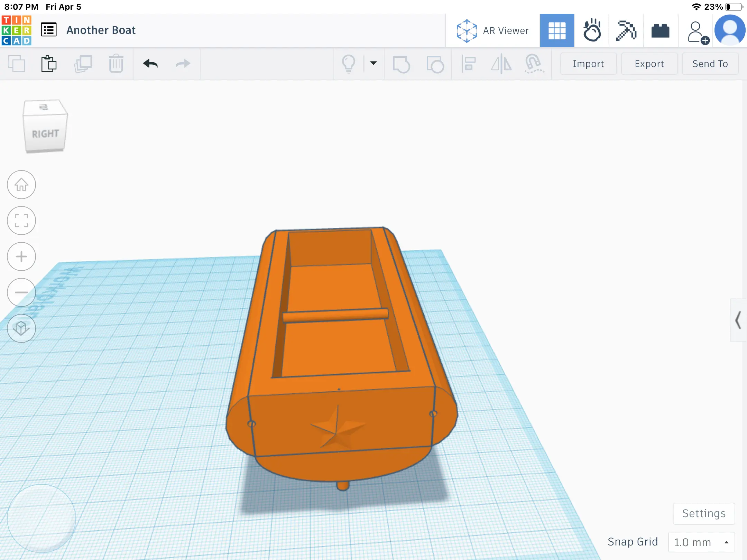
Task: Toggle orthographic/perspective view mode
Action: (21, 328)
